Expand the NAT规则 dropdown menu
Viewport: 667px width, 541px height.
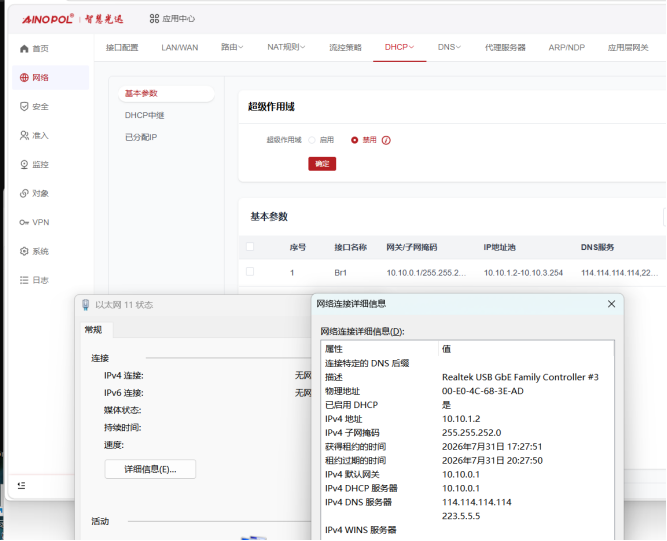point(286,47)
